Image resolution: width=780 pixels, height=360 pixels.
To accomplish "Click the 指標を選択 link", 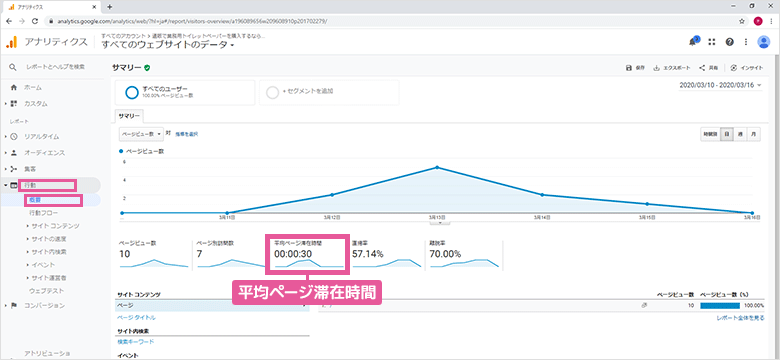I will coord(187,134).
